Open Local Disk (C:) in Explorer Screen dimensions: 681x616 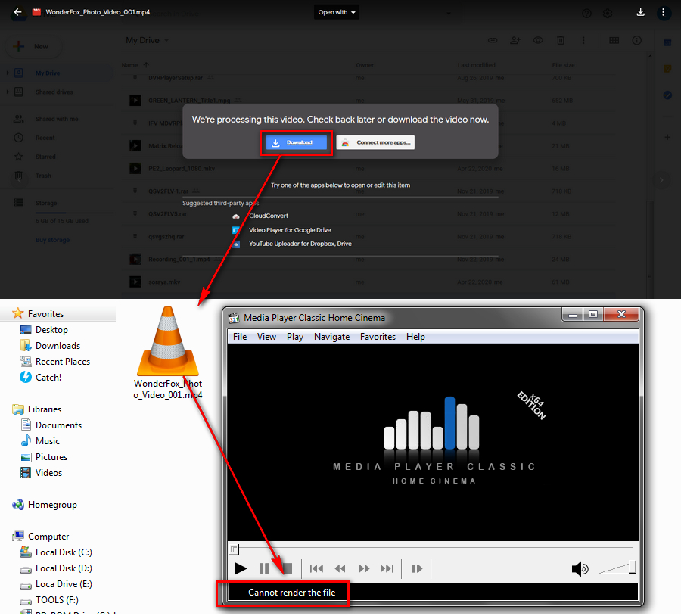pos(64,552)
